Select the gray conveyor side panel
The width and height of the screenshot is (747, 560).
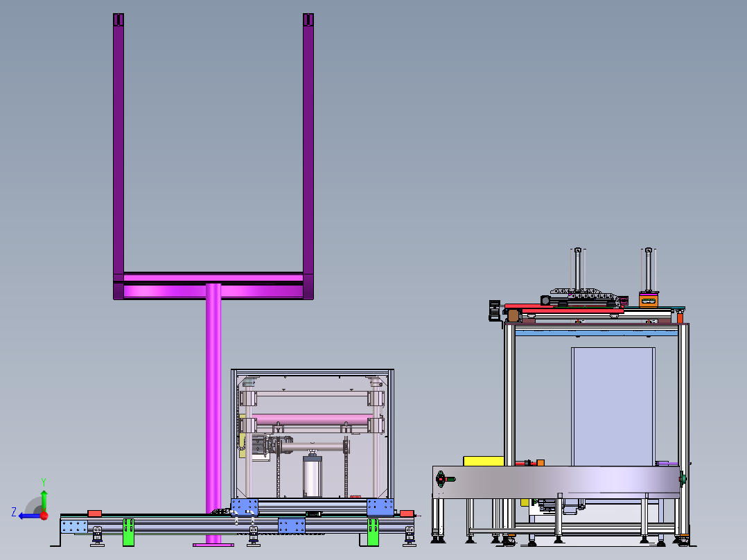click(x=556, y=482)
